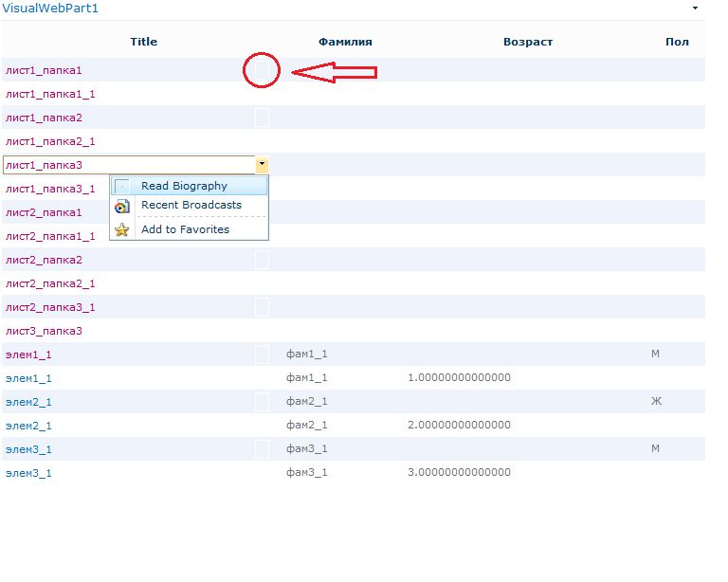
Task: Click the Add to Favorites star icon
Action: coord(122,229)
